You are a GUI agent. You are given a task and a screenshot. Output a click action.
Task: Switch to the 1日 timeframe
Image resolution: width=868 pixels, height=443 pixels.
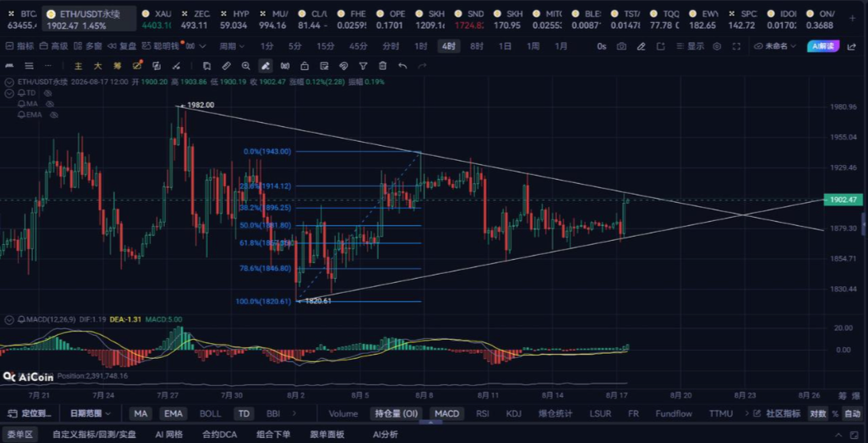[x=505, y=46]
